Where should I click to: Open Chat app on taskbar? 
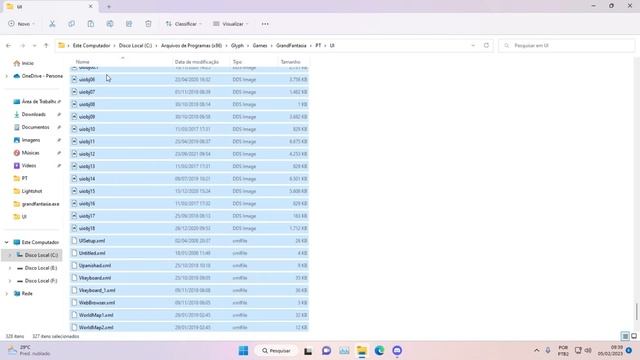pos(326,351)
